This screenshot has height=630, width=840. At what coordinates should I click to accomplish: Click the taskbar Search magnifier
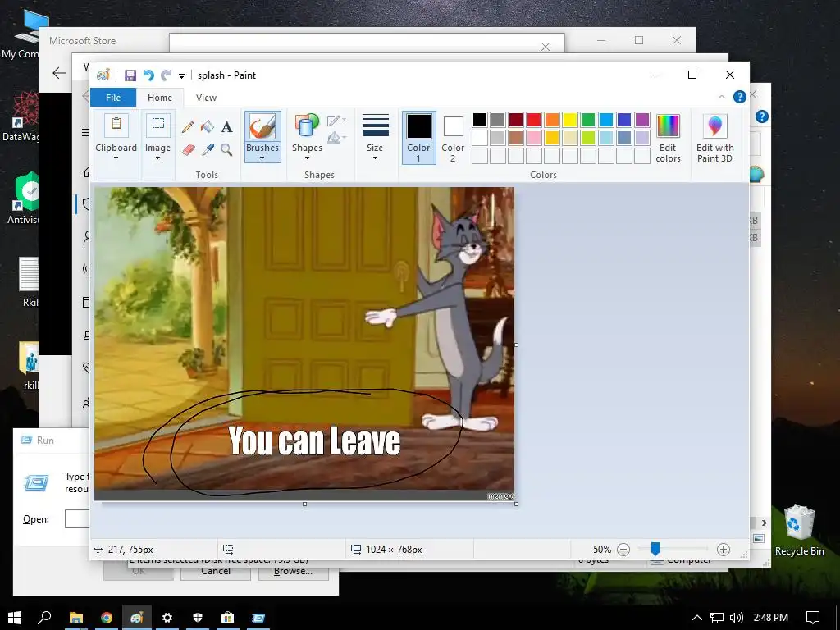[45, 618]
